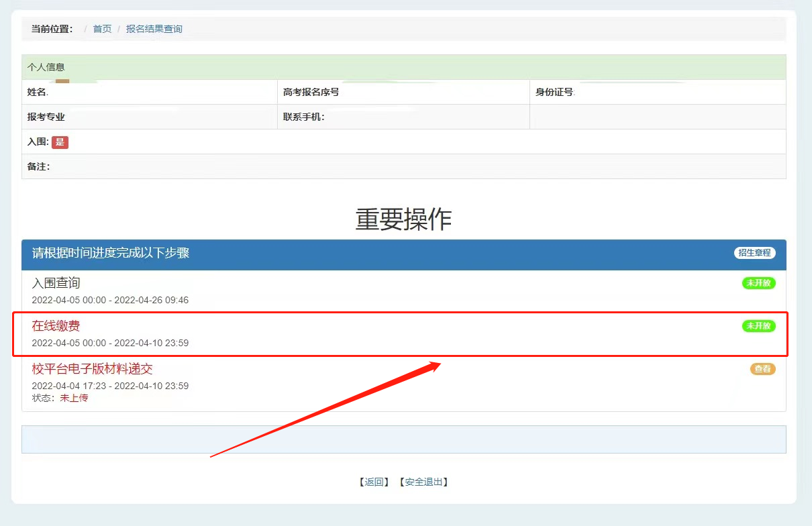
Task: Click the 高考报名序号 table cell
Action: (x=403, y=92)
